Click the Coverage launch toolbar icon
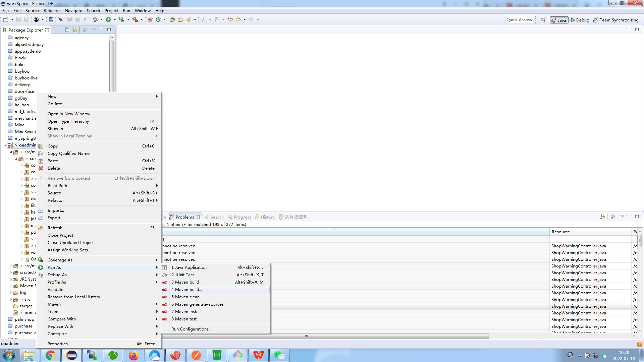This screenshot has width=644, height=362. 122,19
